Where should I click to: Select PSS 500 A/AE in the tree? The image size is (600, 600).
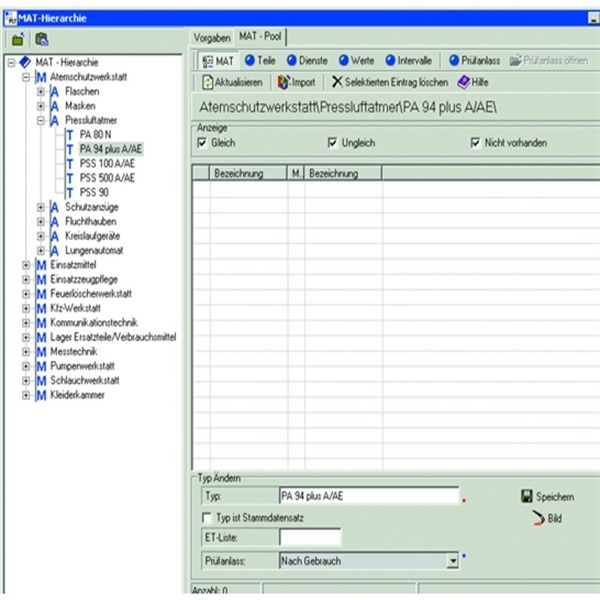tap(107, 177)
